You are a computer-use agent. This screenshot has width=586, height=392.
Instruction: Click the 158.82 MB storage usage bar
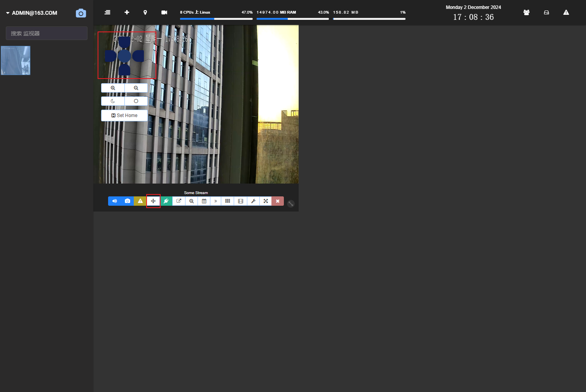click(369, 19)
